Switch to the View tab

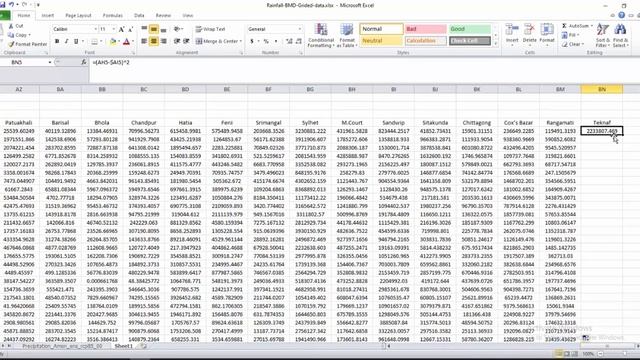point(188,16)
